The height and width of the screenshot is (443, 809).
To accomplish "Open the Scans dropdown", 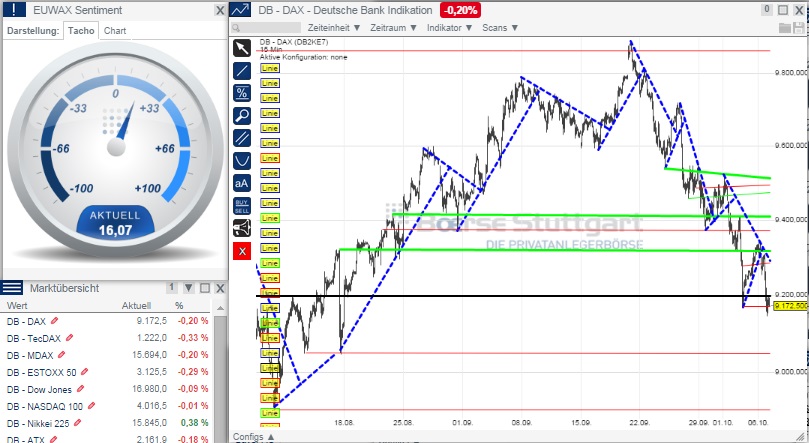I will [499, 28].
